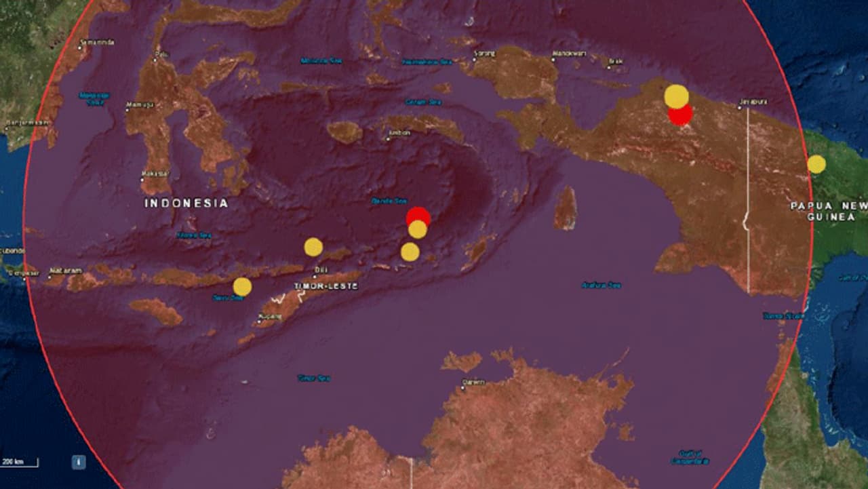Click the INDONESIA country label

point(186,203)
